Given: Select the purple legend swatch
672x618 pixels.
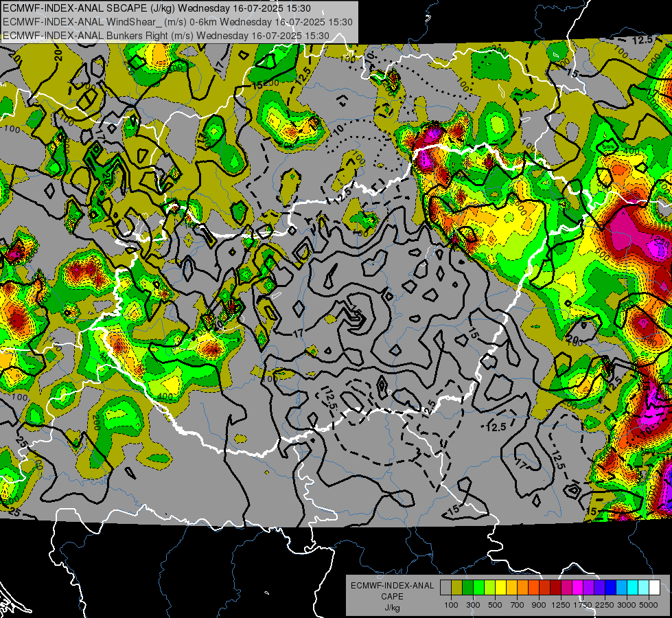Looking at the screenshot, I should 588,587.
